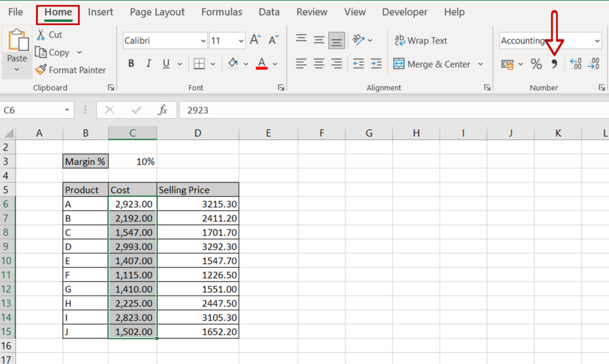Change font color using the red color swatch
Screen dimensions: 609x364
click(x=262, y=63)
